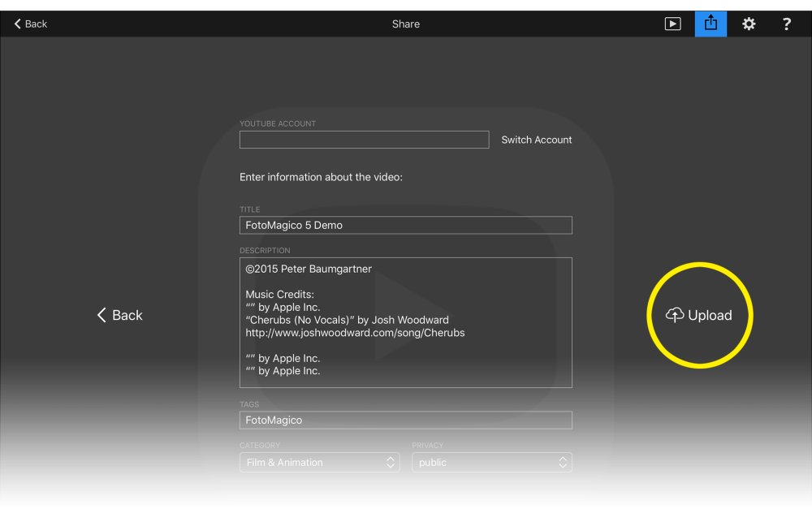The image size is (812, 509).
Task: Click the Upload cloud button
Action: (x=699, y=315)
